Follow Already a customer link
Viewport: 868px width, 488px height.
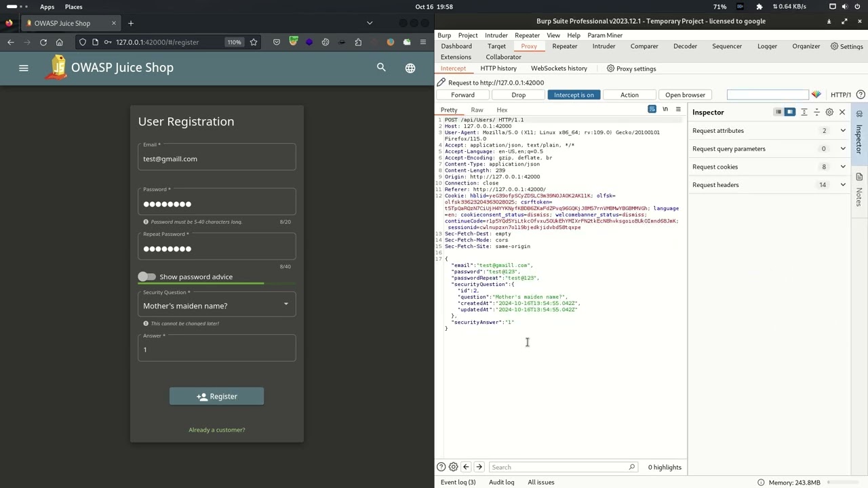pyautogui.click(x=217, y=430)
